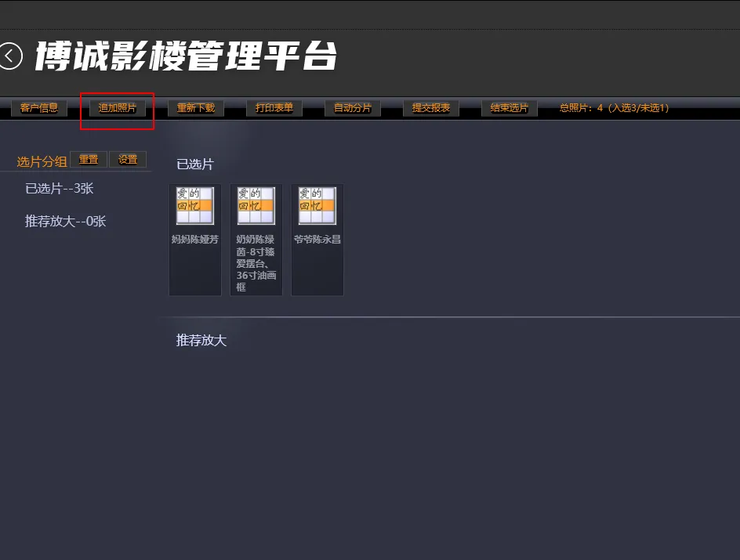Select the 已选片--3张 group in the sidebar
The width and height of the screenshot is (740, 560).
60,189
